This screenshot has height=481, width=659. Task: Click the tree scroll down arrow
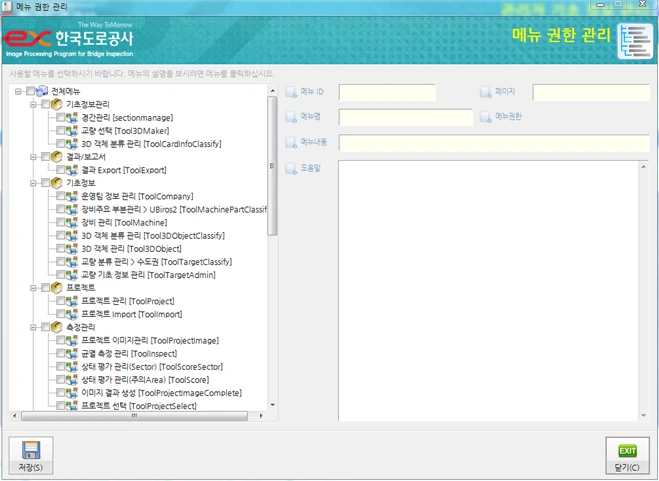click(272, 405)
